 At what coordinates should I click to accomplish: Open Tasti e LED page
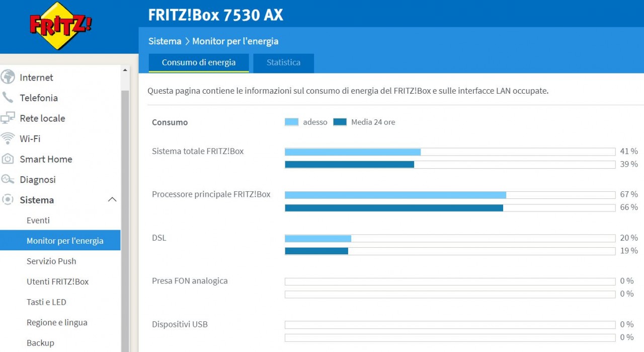tap(46, 302)
